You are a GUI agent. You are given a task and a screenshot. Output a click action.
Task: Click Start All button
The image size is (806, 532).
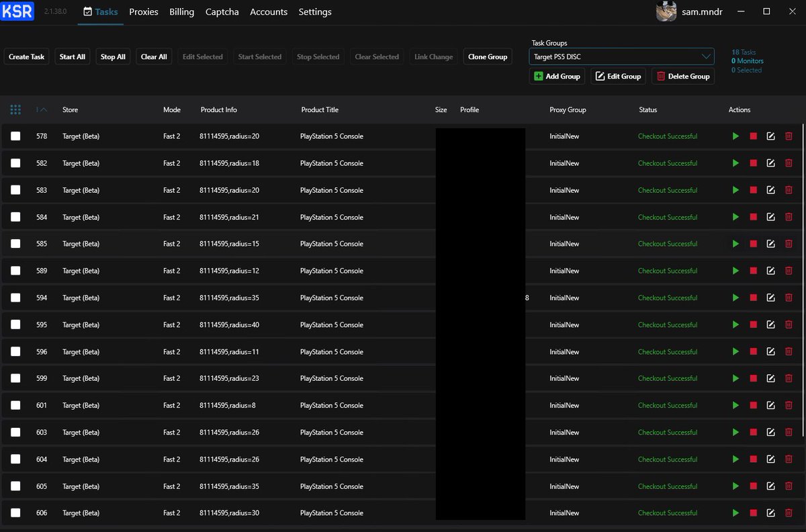(x=73, y=57)
